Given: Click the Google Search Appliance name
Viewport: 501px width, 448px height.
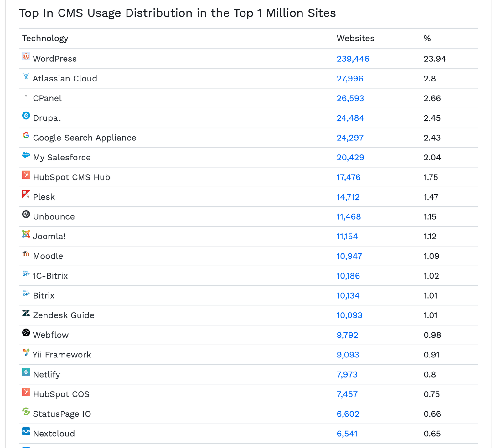Looking at the screenshot, I should 85,138.
